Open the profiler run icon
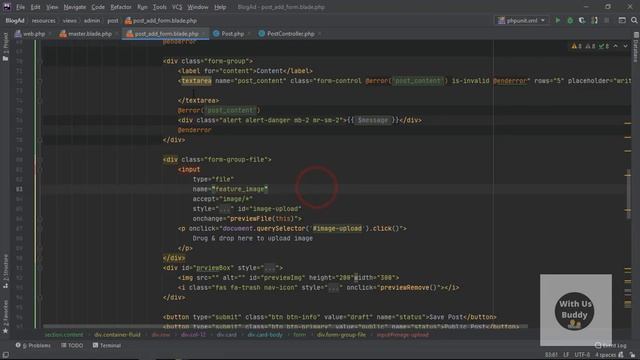Screen dimensions: 640x360 pos(594,20)
